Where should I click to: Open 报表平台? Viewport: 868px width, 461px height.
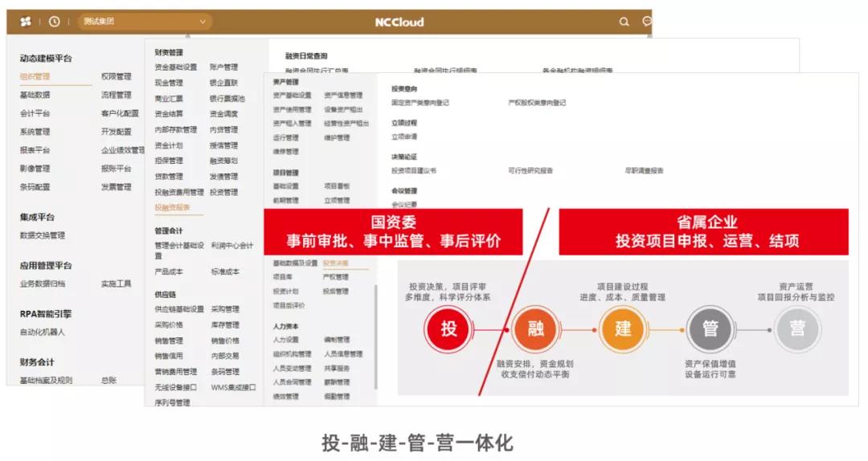click(35, 150)
